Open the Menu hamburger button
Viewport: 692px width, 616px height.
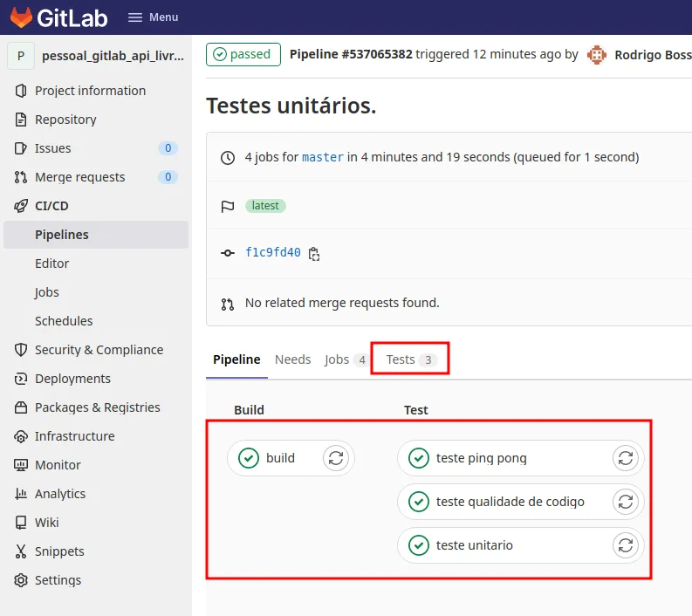click(153, 17)
